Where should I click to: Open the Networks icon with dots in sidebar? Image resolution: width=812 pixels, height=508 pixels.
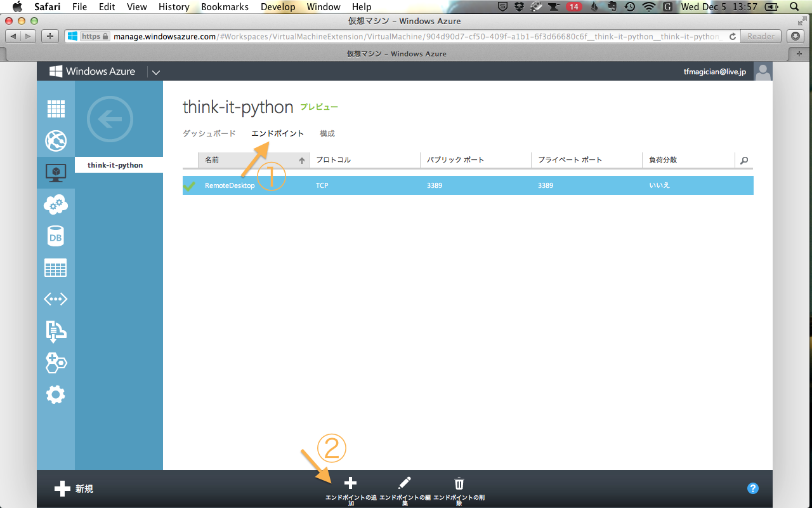pyautogui.click(x=56, y=299)
